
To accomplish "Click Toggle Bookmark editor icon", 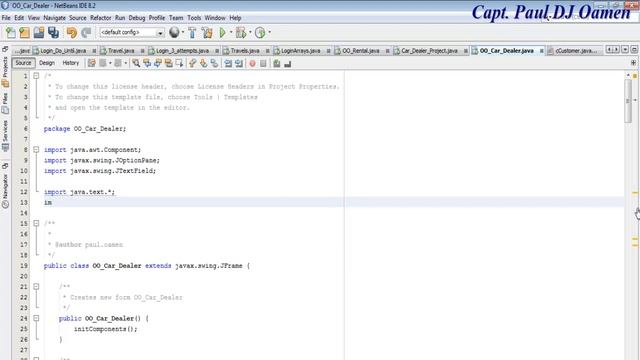I will 214,63.
